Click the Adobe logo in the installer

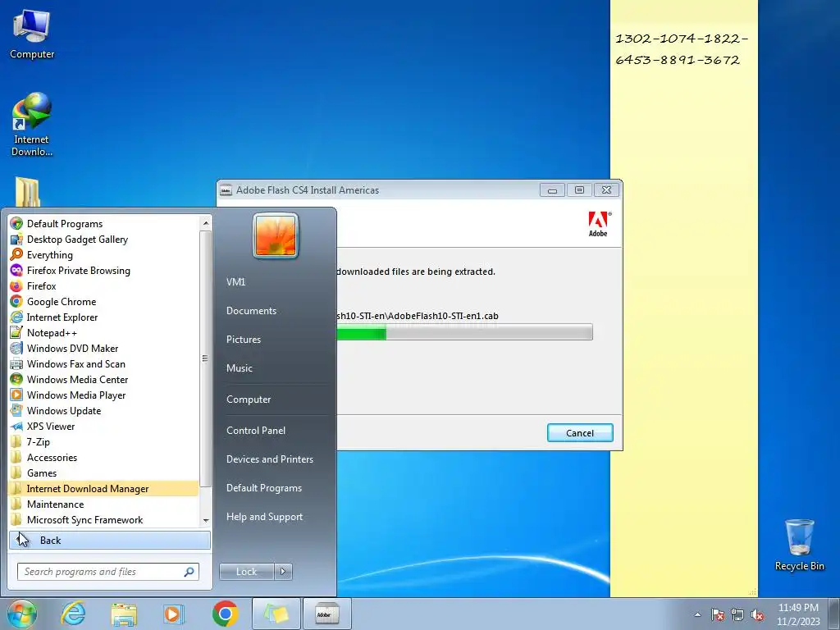tap(598, 224)
